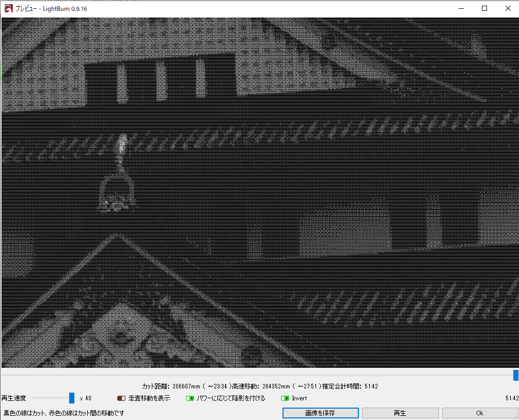Click the 画像を保存 button
Screen dimensions: 519x420
(320, 413)
